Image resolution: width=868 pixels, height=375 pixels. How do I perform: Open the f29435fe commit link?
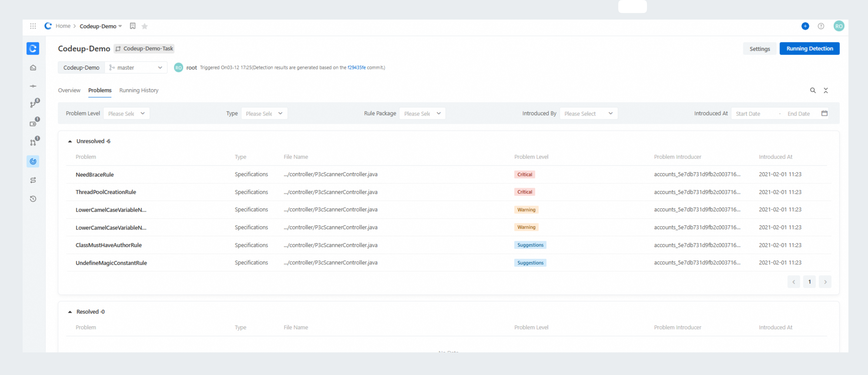click(357, 67)
